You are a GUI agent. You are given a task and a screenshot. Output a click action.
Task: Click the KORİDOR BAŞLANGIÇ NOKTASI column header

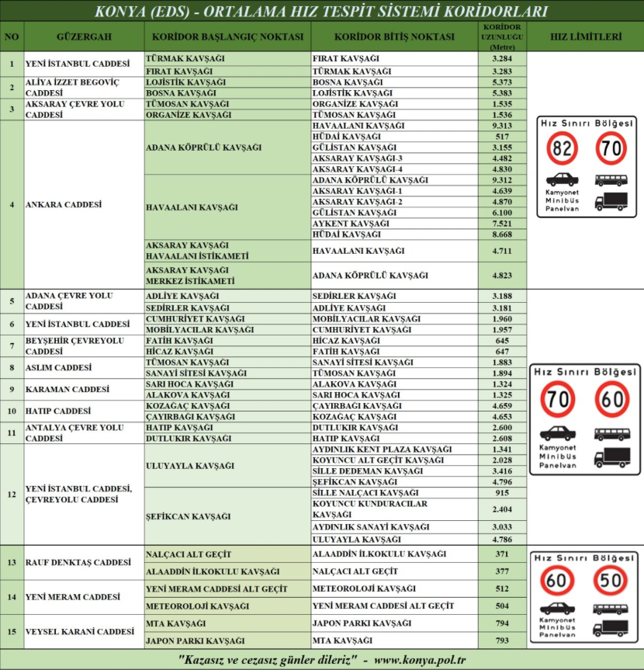pos(227,36)
